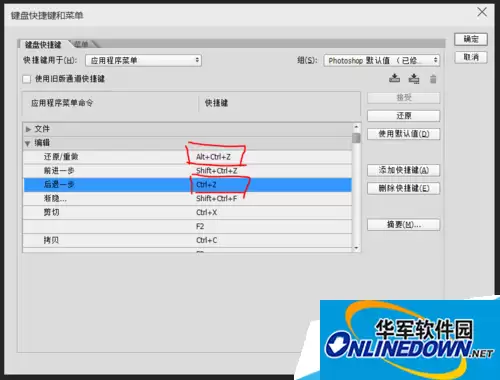The width and height of the screenshot is (500, 380).
Task: Click 删除快捷键(E) button
Action: tap(404, 188)
